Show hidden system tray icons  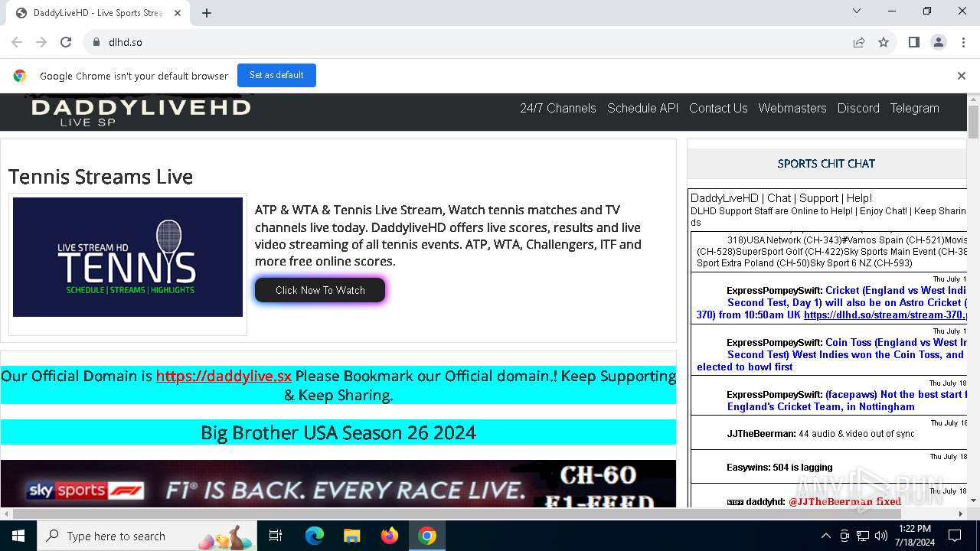pos(825,536)
